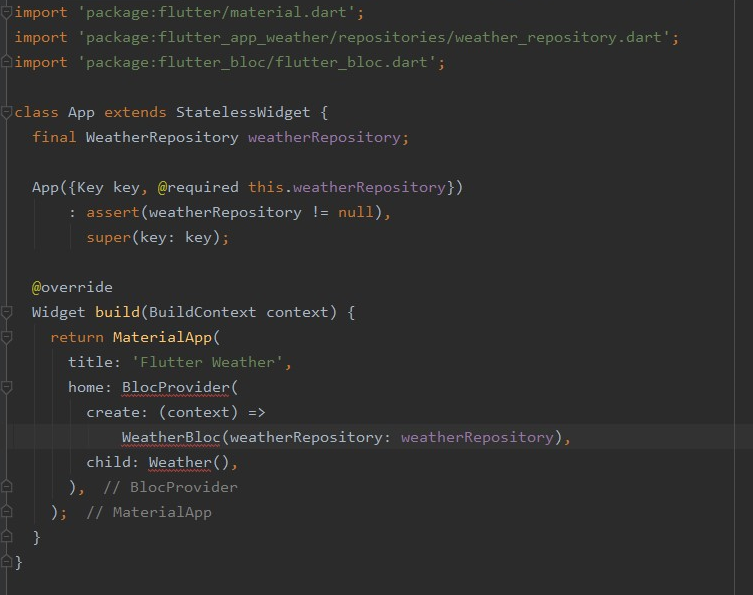Viewport: 753px width, 595px height.
Task: Click the class keyword
Action: (x=36, y=112)
